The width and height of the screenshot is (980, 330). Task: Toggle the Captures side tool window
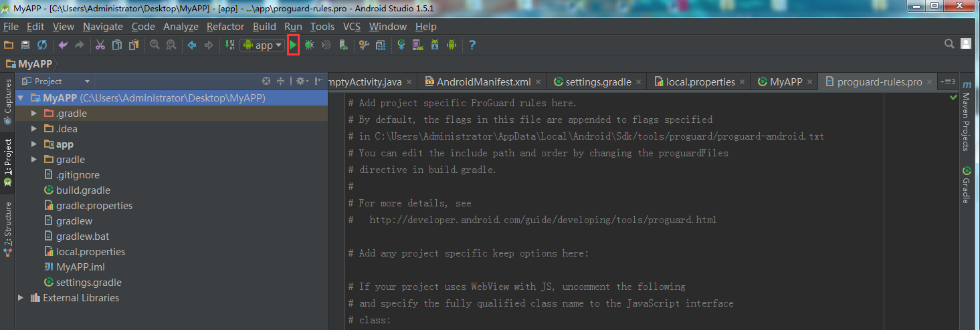(7, 102)
